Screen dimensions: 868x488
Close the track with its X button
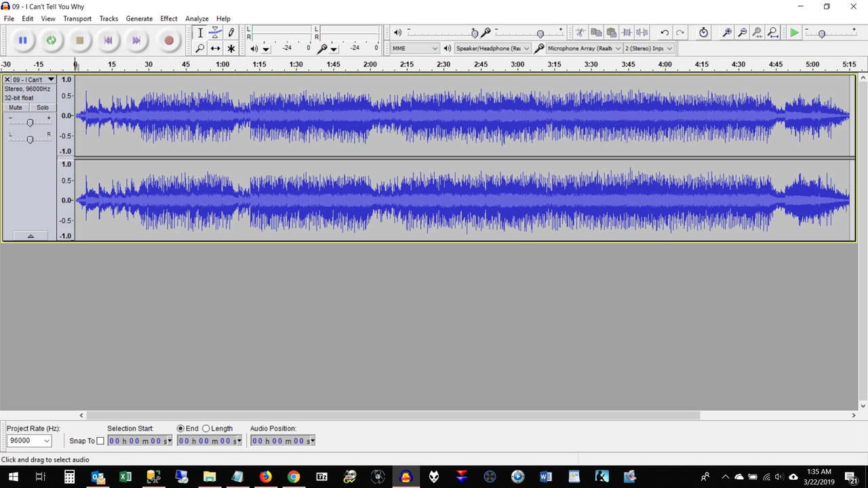point(7,79)
